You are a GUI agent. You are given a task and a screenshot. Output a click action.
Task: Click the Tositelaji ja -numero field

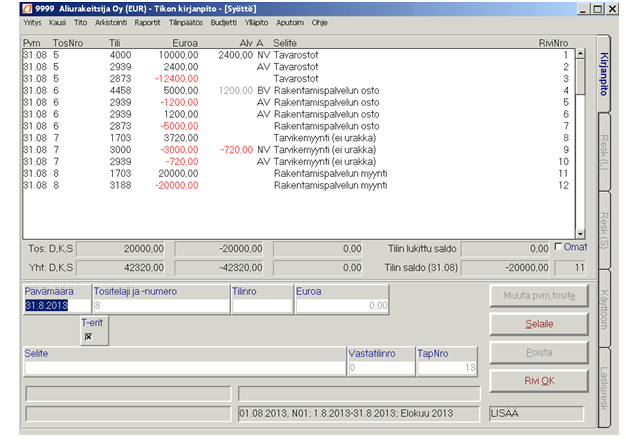click(161, 306)
